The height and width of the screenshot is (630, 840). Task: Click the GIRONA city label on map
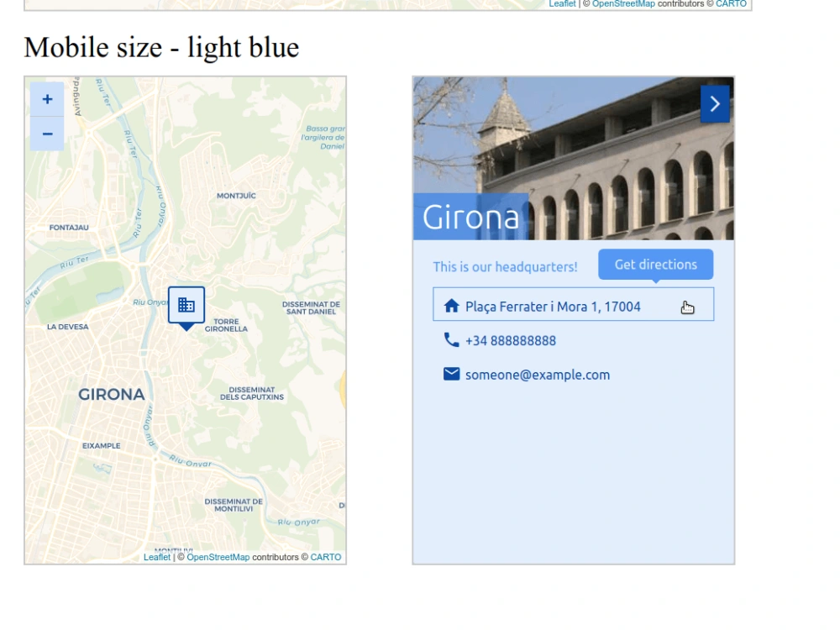point(112,395)
